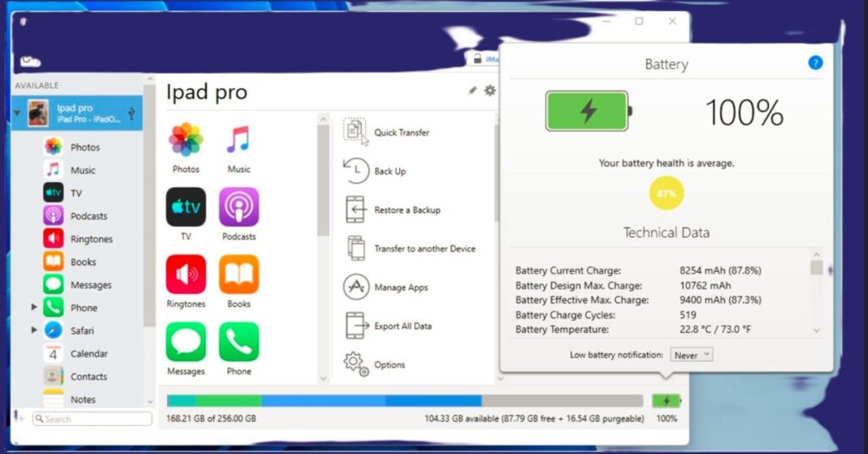
Task: Click the Technical Data scrollbar down arrow
Action: (x=816, y=330)
